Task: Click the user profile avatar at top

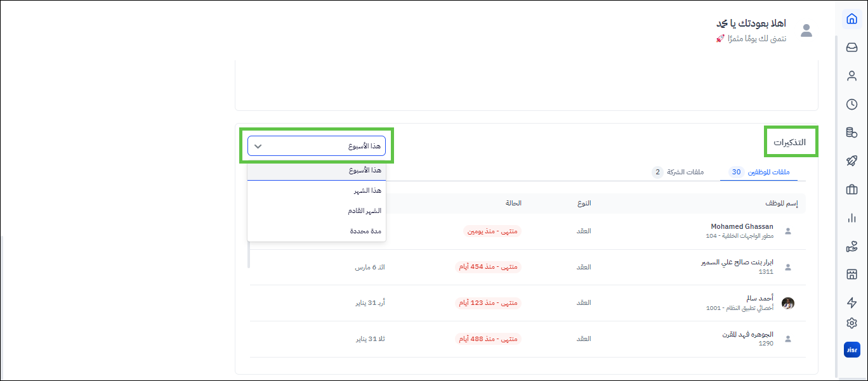Action: click(x=806, y=30)
